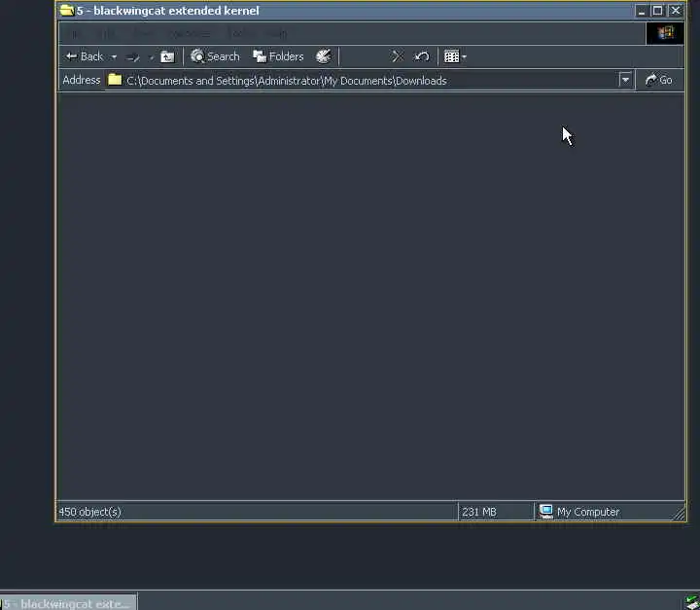Viewport: 700px width, 610px height.
Task: Open the Search pane
Action: click(x=215, y=56)
